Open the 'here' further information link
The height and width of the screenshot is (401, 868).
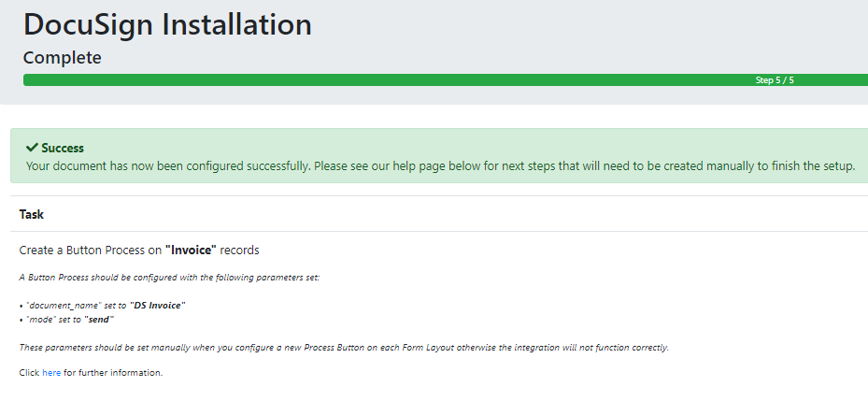tap(51, 373)
